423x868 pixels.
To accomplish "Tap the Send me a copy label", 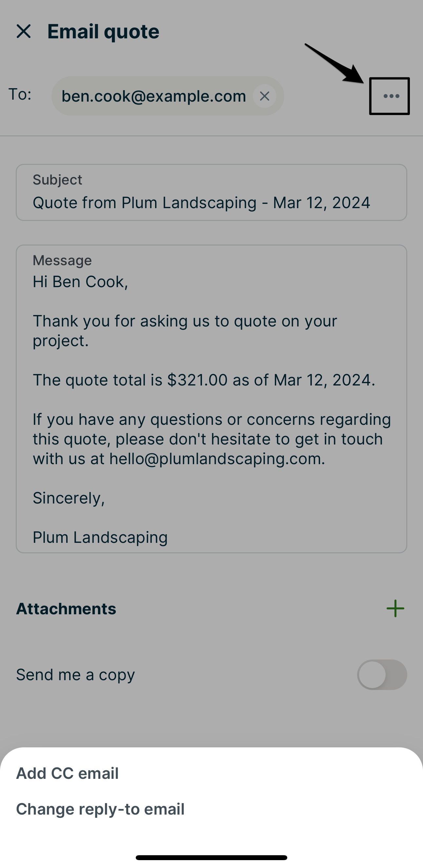I will [x=75, y=675].
